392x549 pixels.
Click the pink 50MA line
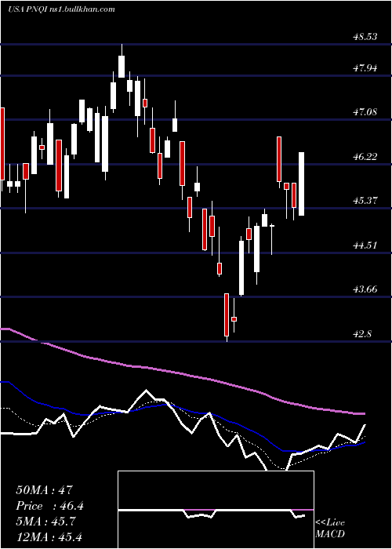(x=182, y=374)
